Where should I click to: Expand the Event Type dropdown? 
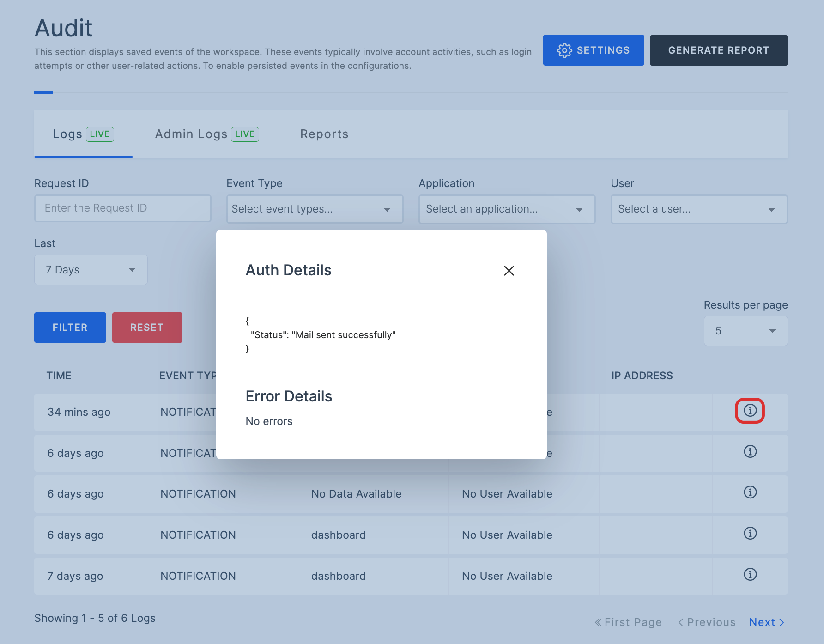coord(315,209)
